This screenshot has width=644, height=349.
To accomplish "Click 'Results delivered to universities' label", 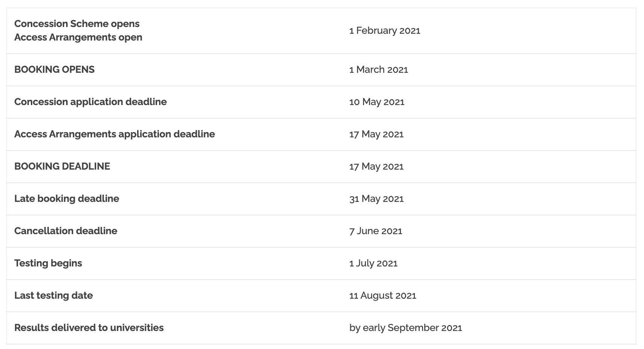I will [x=89, y=328].
